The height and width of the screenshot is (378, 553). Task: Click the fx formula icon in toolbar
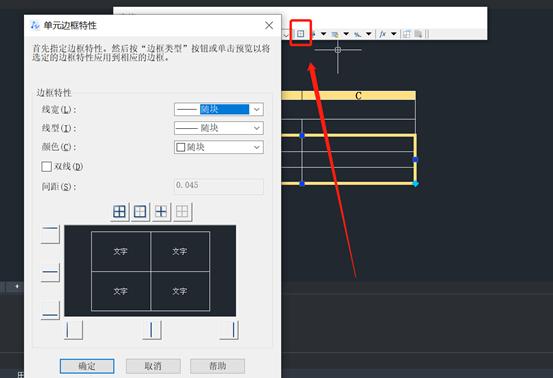383,34
